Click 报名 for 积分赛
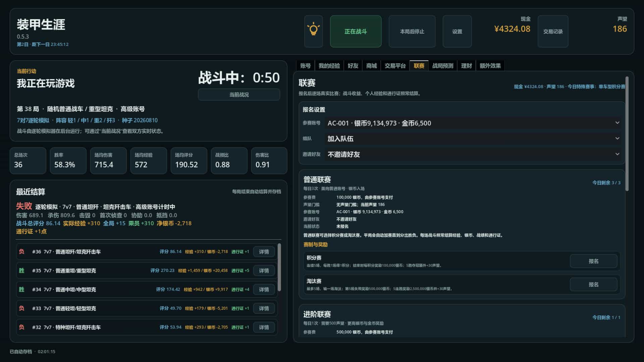 (x=593, y=261)
